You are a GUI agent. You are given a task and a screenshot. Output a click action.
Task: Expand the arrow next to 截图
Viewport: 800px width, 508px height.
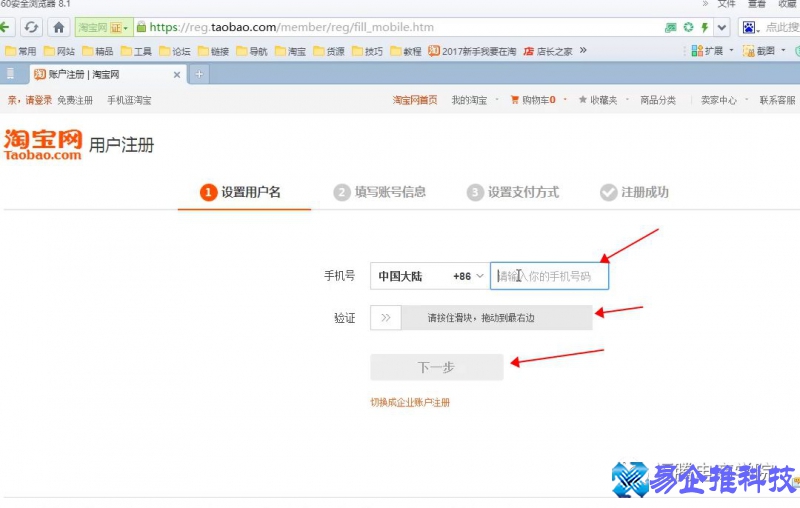783,50
